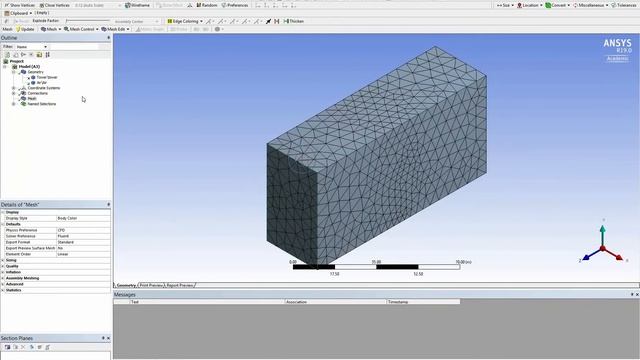
Task: Click the expand-tree icon in the Outline toolbar
Action: click(x=23, y=55)
